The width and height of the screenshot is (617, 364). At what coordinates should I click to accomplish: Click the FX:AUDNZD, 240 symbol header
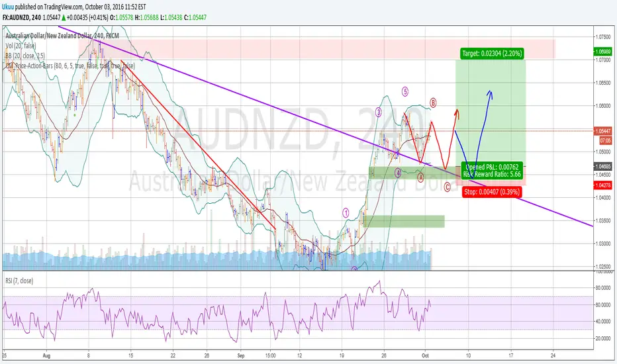coord(22,17)
